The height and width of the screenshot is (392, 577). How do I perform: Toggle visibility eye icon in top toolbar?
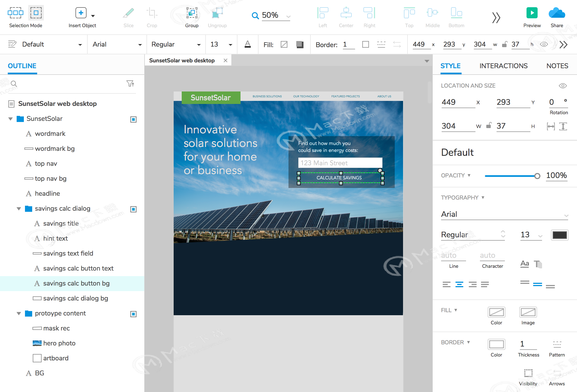click(544, 44)
